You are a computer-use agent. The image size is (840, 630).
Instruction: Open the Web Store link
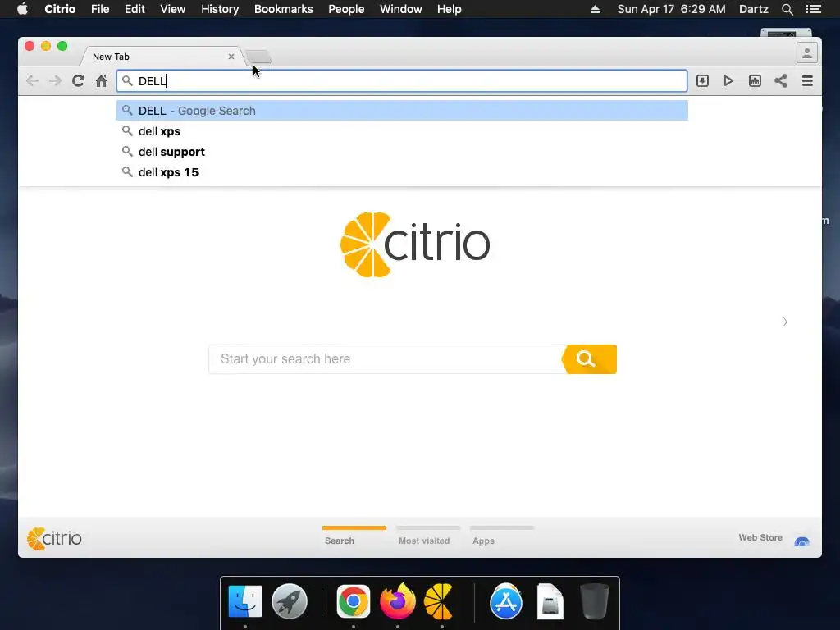pyautogui.click(x=760, y=537)
